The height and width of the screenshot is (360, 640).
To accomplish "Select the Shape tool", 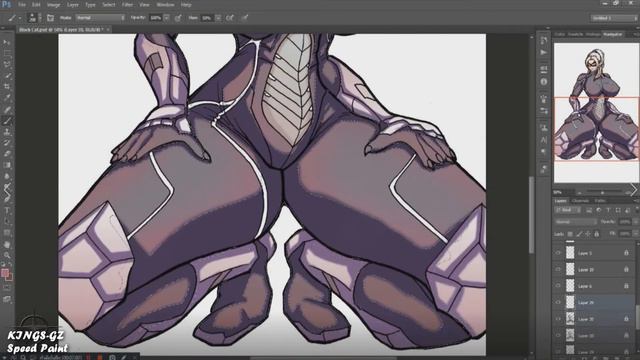I will click(x=7, y=233).
